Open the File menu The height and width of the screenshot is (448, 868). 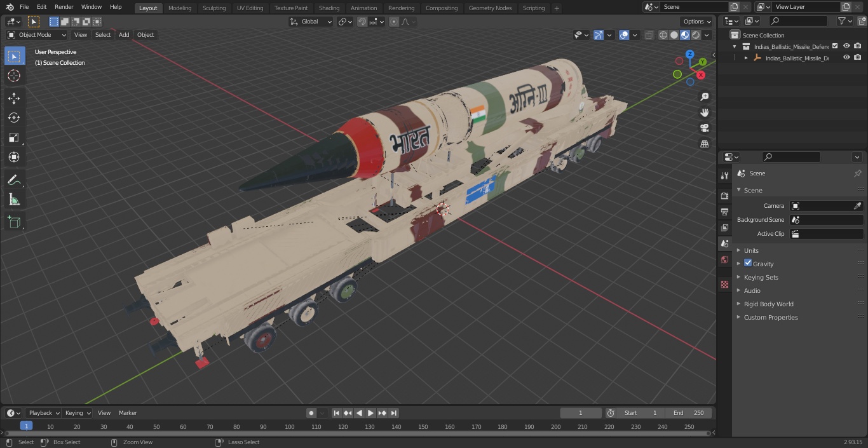tap(24, 7)
